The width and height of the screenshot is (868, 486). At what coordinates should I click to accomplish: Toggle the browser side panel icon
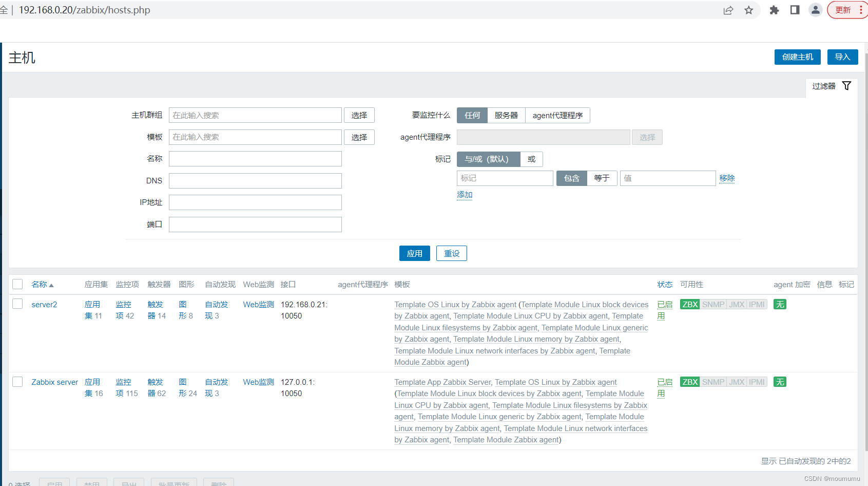[x=795, y=10]
